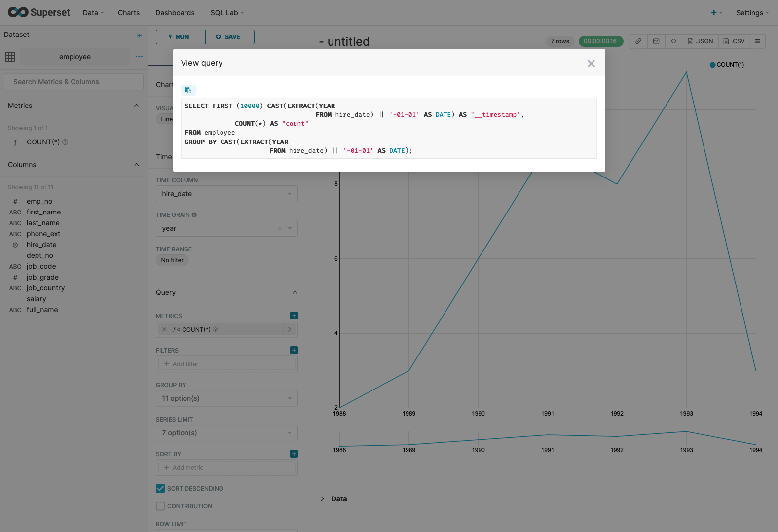Run the query
Image resolution: width=778 pixels, height=532 pixels.
coord(181,37)
